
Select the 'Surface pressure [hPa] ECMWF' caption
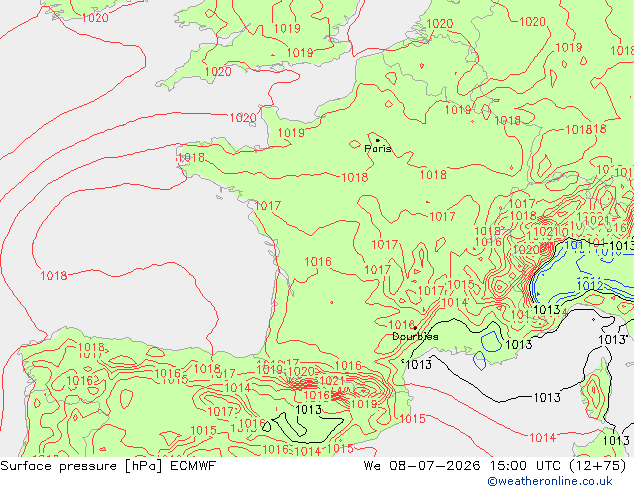coord(108,466)
